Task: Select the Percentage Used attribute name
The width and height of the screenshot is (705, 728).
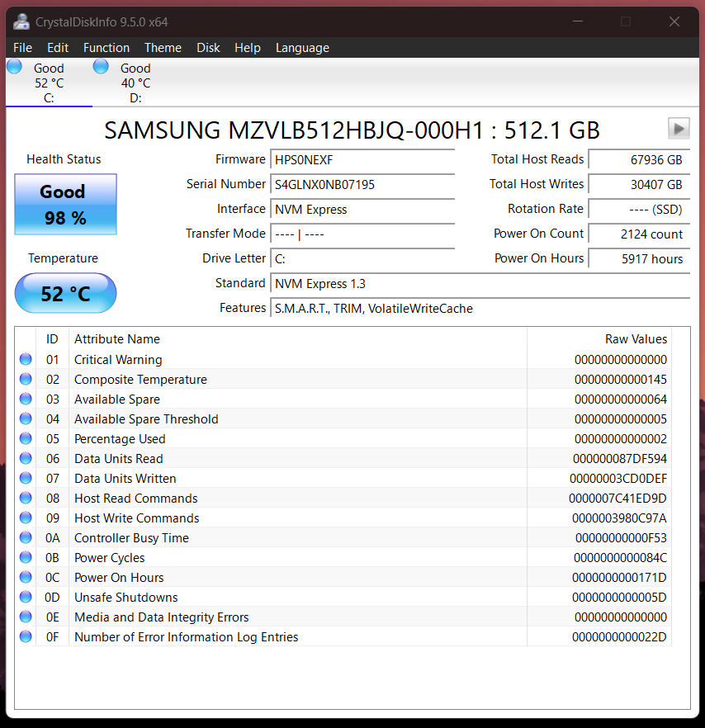Action: click(120, 439)
